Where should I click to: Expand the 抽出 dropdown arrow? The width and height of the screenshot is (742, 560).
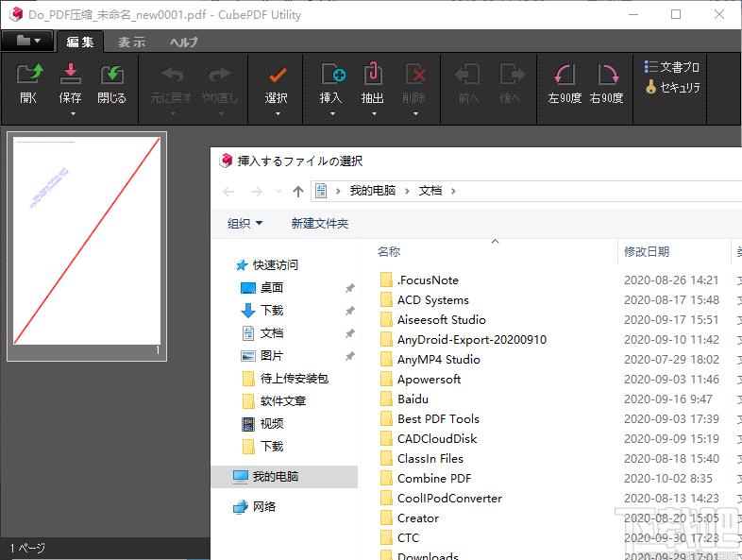(x=374, y=113)
